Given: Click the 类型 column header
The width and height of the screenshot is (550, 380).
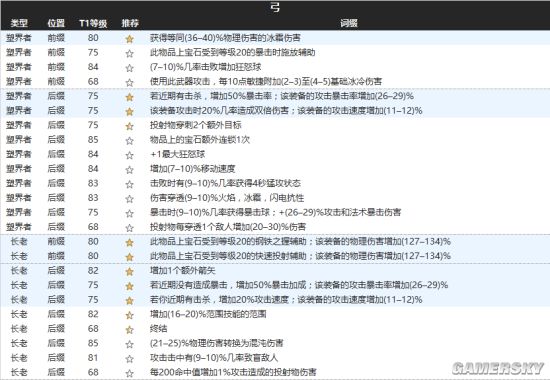Looking at the screenshot, I should click(19, 23).
